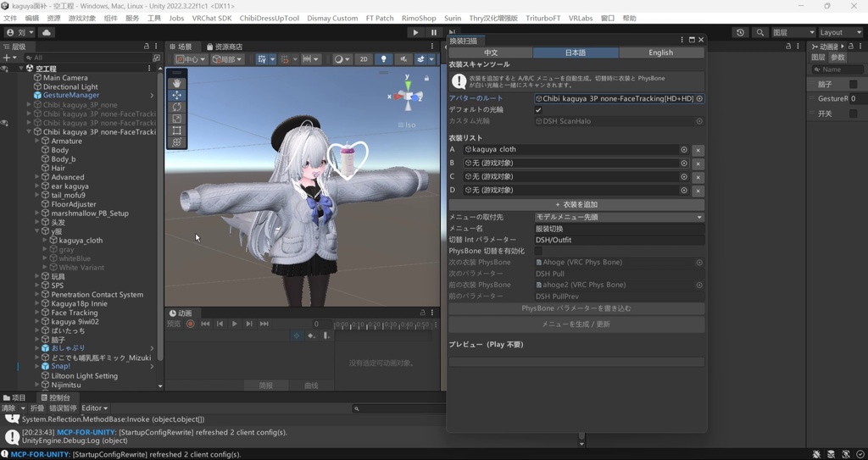Expand the Face Tracking tree item

[37, 313]
